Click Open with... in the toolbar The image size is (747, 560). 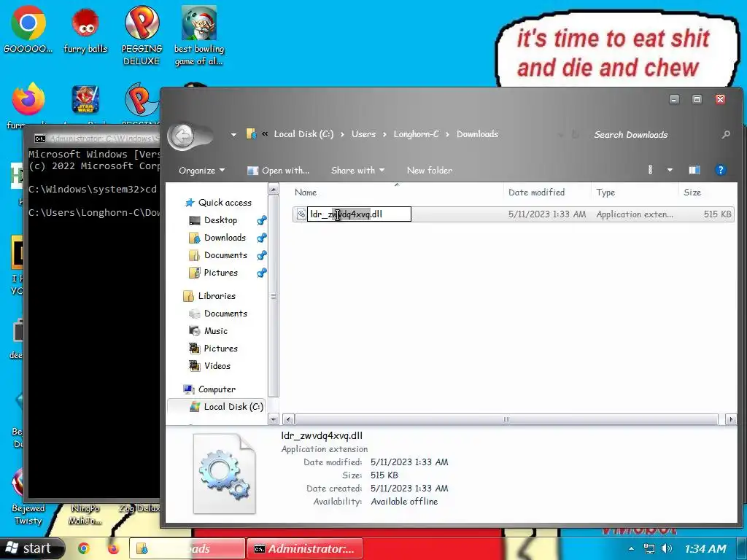279,171
